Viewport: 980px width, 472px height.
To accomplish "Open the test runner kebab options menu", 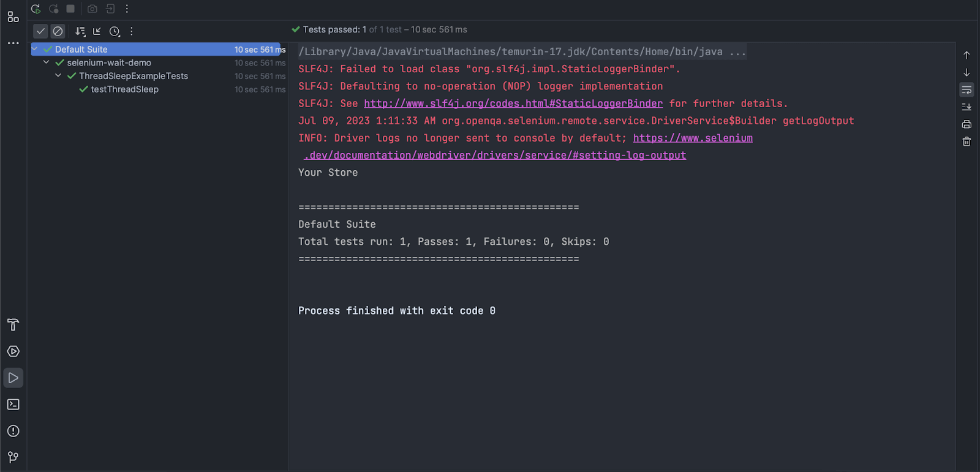I will coord(131,31).
